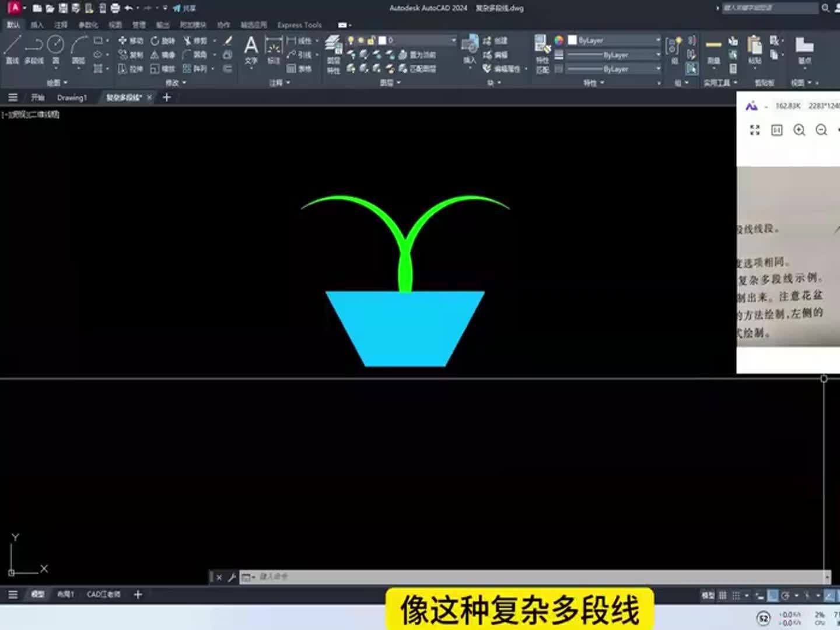Image resolution: width=840 pixels, height=630 pixels.
Task: Select the 复制 (Copy) tool
Action: [x=129, y=55]
